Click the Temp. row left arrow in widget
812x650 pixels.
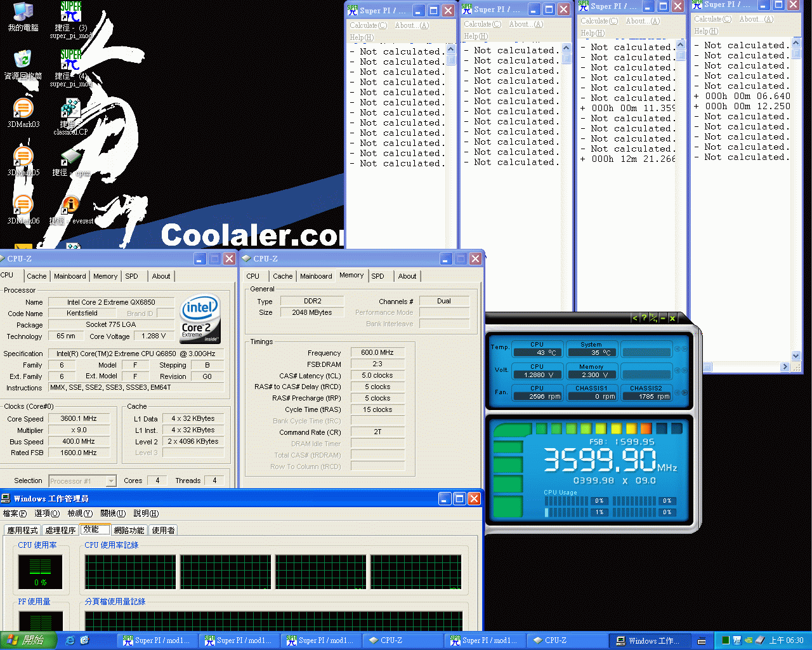[x=678, y=348]
